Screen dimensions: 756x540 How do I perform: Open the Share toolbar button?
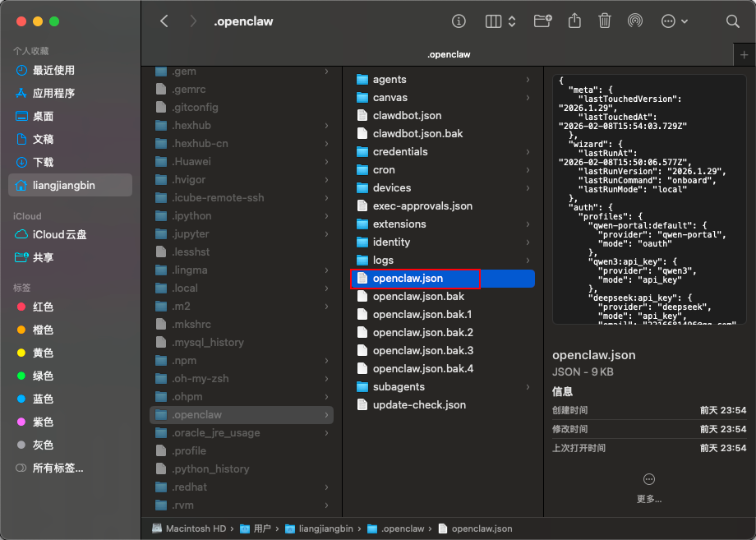(574, 21)
